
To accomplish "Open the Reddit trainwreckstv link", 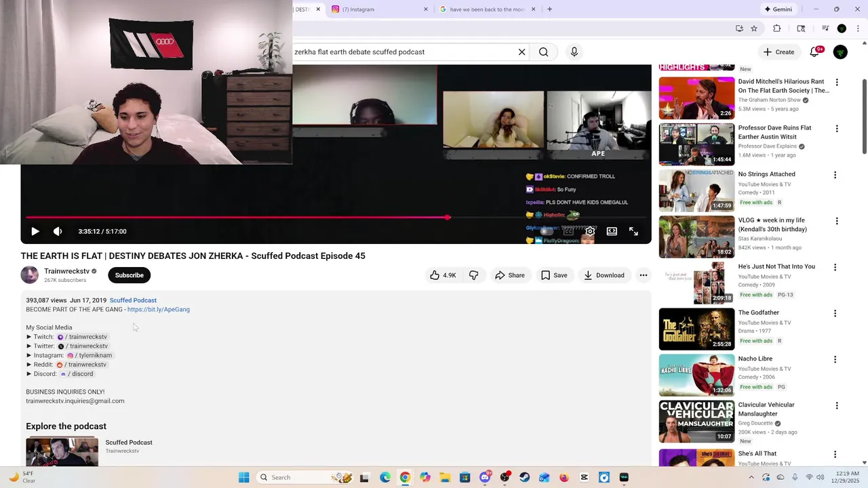I will 81,365.
